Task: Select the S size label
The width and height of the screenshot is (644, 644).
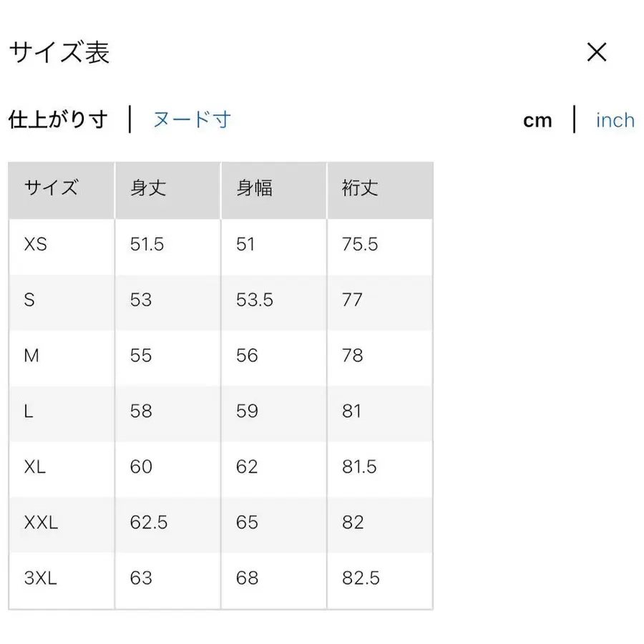Action: [29, 301]
